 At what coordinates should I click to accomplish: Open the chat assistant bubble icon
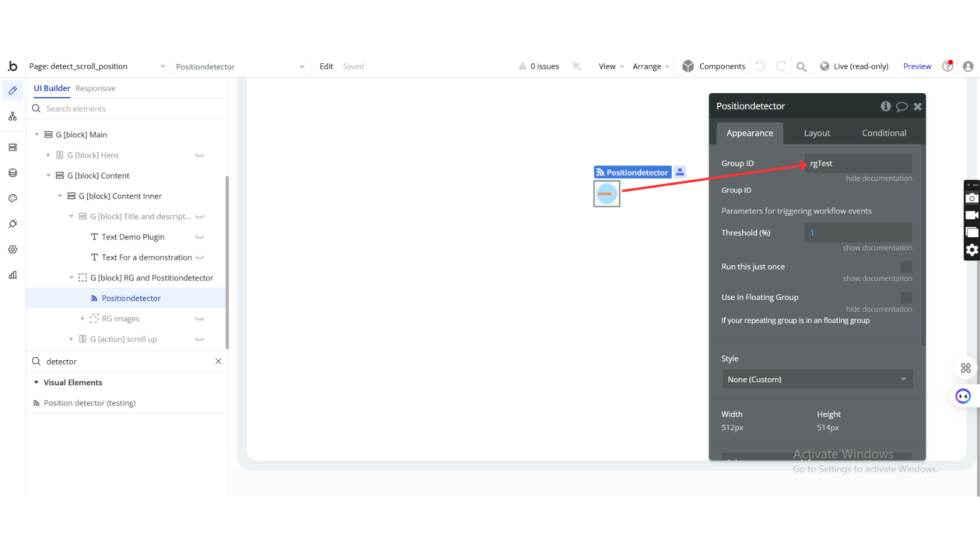click(963, 396)
